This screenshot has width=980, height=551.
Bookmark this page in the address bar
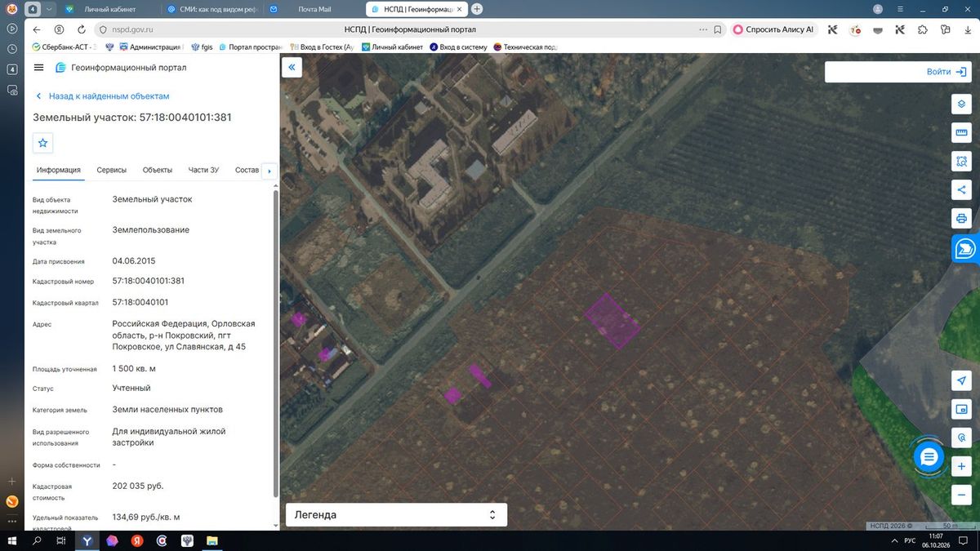(x=718, y=29)
